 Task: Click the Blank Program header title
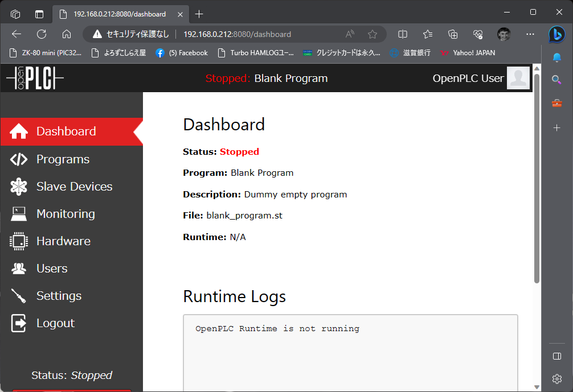point(291,78)
